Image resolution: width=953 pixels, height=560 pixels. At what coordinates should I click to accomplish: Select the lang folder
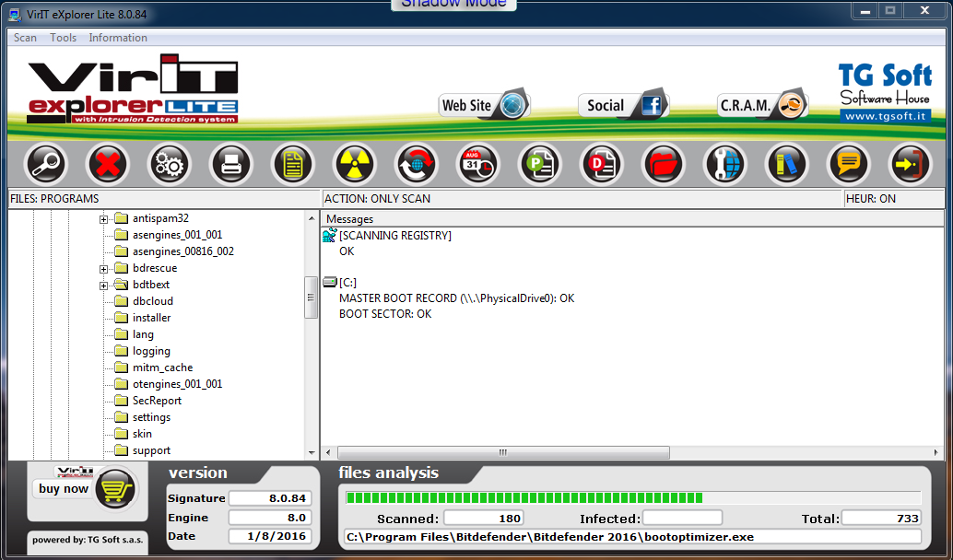(143, 334)
